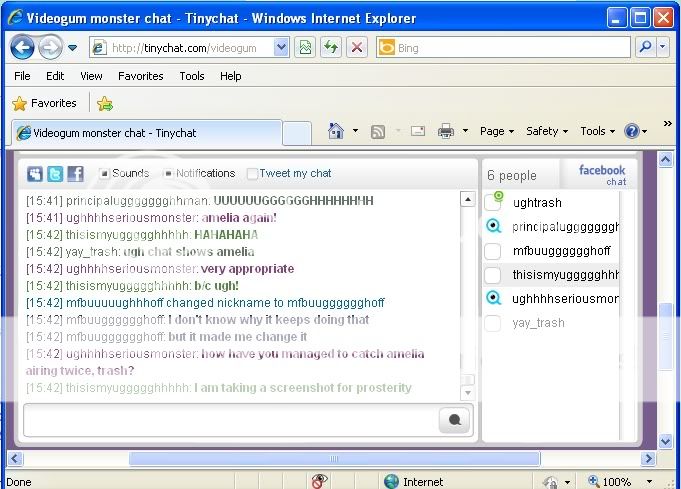
Task: Start search with magnifying glass button
Action: coord(645,47)
